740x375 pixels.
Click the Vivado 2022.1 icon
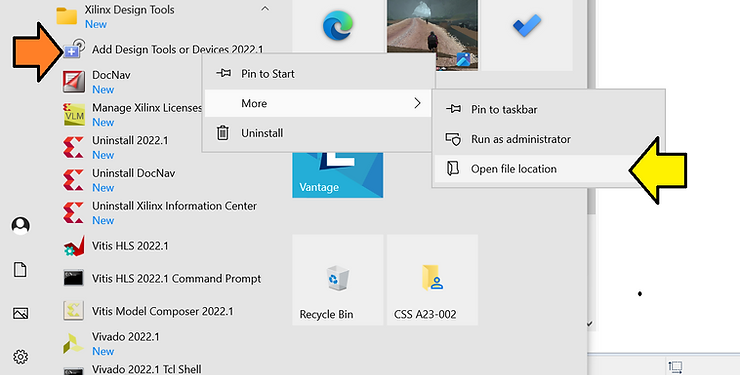coord(74,343)
